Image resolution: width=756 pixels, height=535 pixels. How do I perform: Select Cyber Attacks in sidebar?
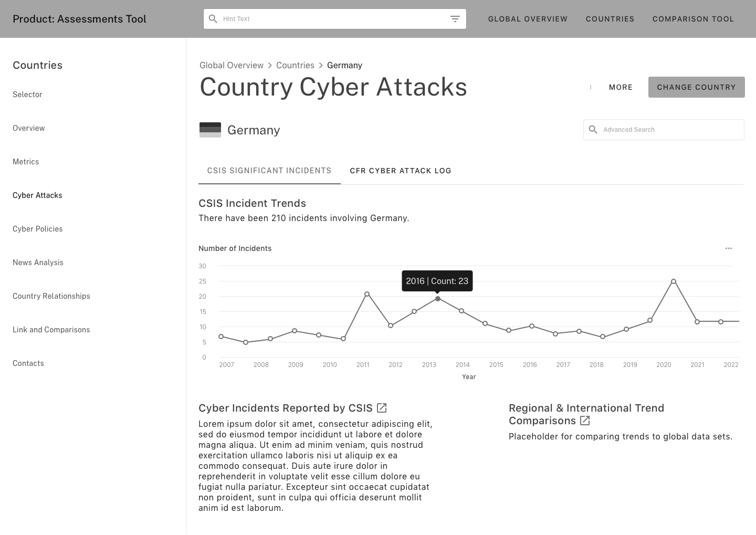click(37, 195)
